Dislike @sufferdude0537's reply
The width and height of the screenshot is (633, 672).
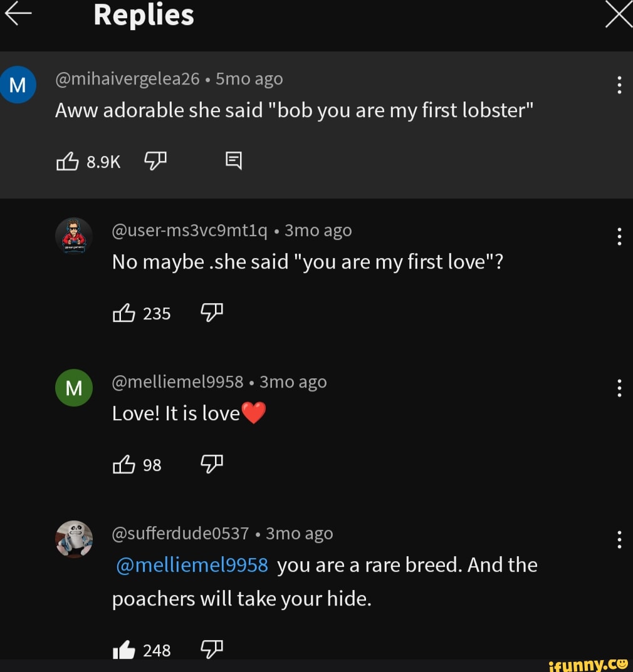click(211, 650)
